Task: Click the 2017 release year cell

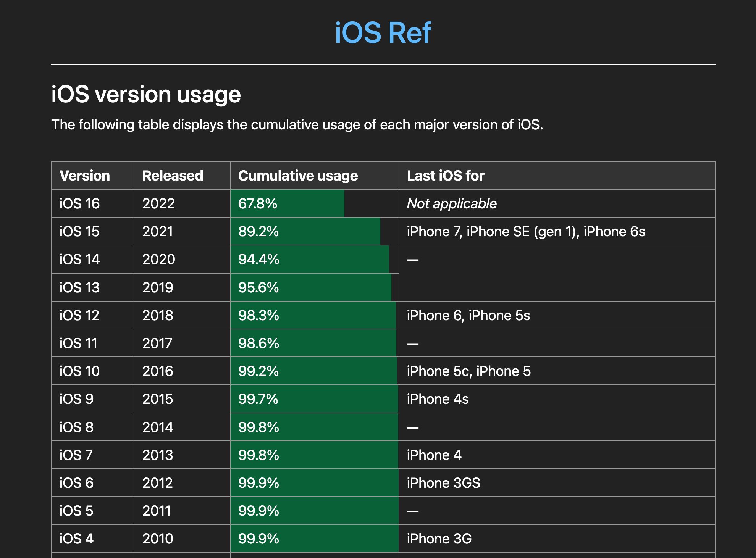Action: 182,343
